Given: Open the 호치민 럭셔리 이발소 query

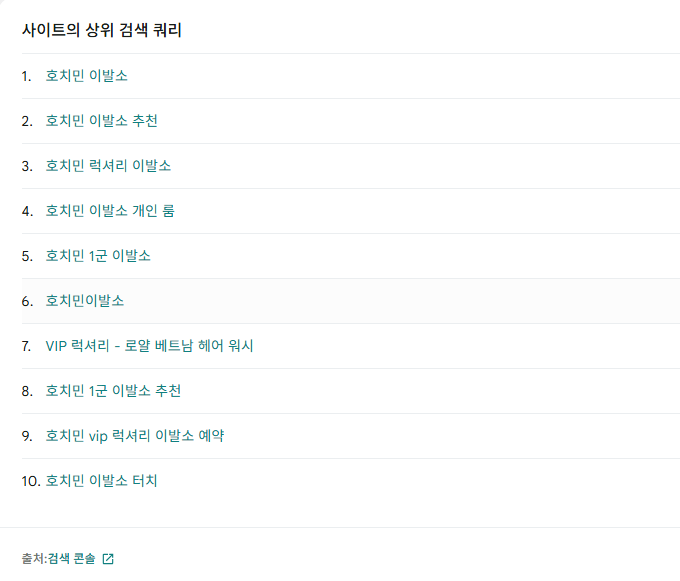Looking at the screenshot, I should point(108,166).
